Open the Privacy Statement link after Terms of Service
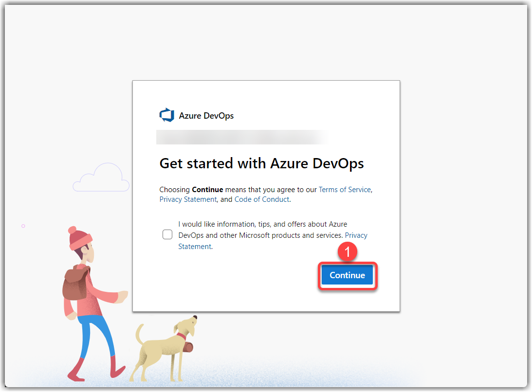This screenshot has width=532, height=392. (x=188, y=199)
